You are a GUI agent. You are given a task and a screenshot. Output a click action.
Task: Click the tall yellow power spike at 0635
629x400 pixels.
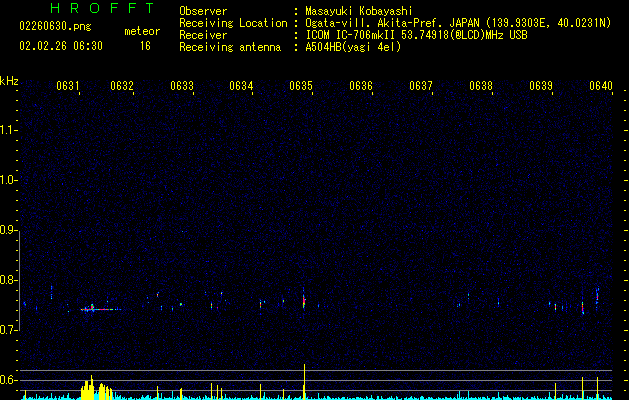click(x=304, y=381)
